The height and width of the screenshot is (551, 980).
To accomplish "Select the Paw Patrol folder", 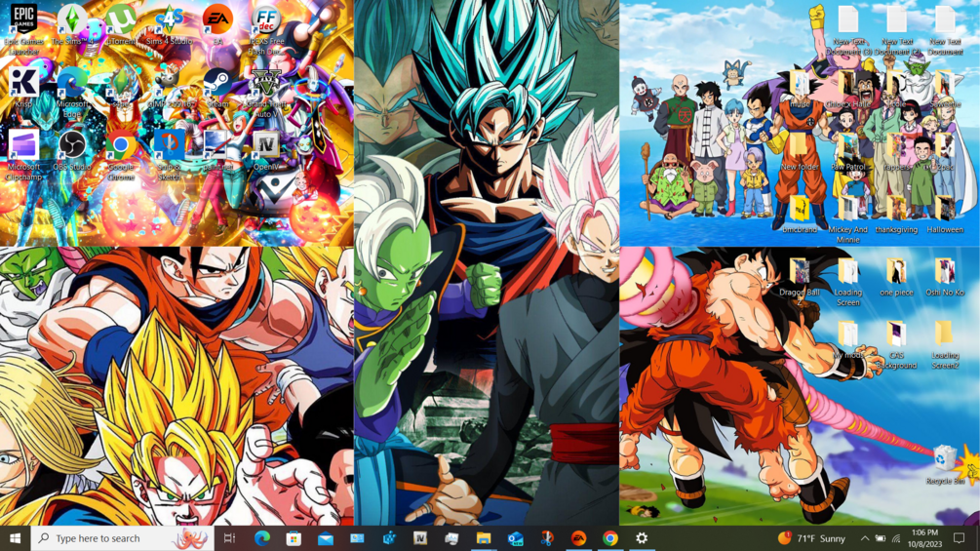I will [x=848, y=151].
